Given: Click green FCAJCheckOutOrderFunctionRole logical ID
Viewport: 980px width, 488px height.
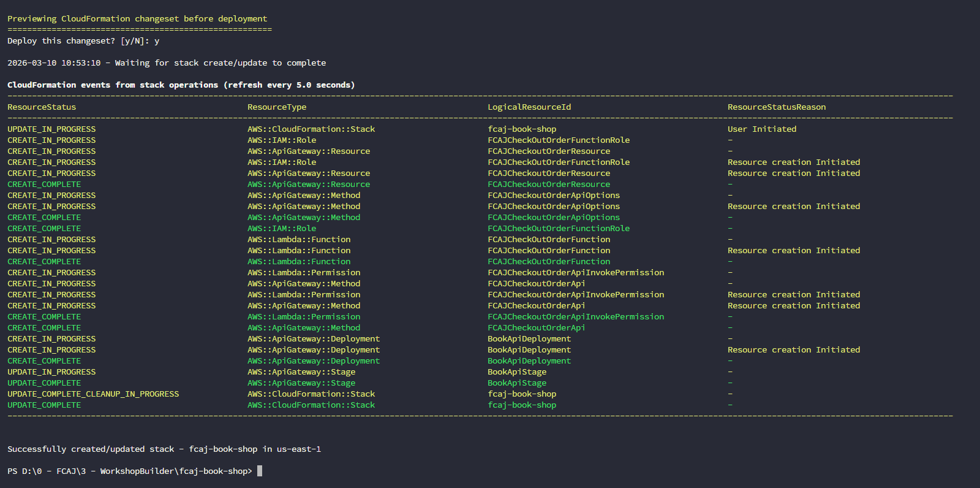Looking at the screenshot, I should click(559, 228).
